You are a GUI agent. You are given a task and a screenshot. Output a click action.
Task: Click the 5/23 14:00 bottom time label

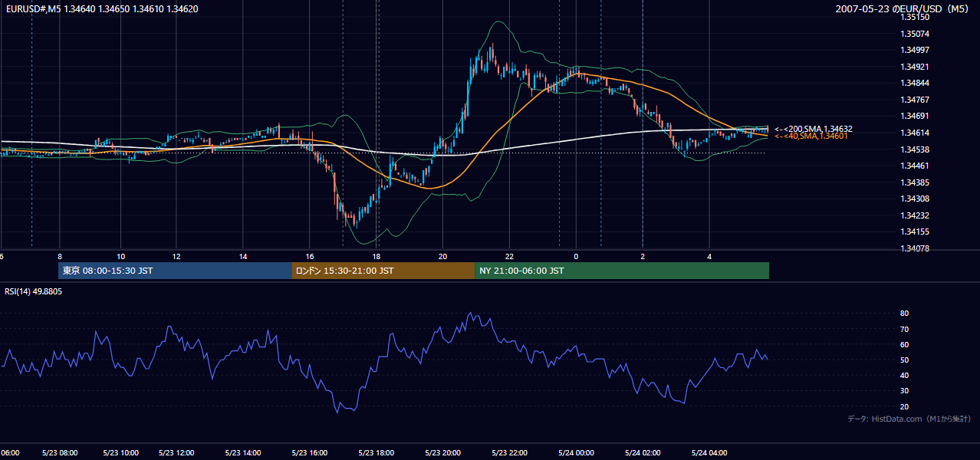[x=244, y=453]
